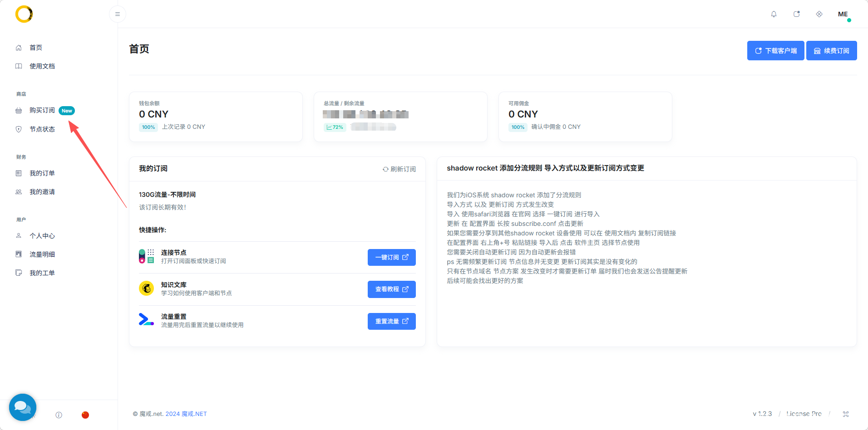Viewport: 868px width, 430px height.
Task: Refresh subscription via 刷新订阅
Action: [x=399, y=169]
